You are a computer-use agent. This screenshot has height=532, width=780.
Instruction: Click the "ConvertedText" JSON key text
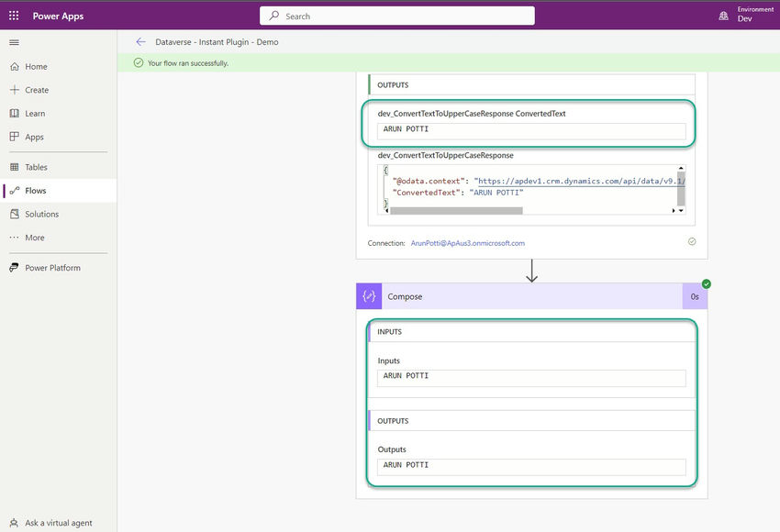(x=425, y=193)
